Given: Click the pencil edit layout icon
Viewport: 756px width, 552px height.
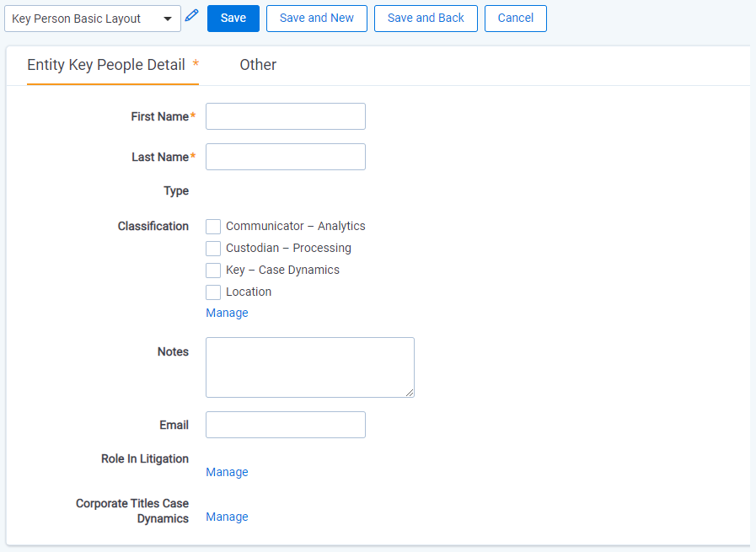Looking at the screenshot, I should (191, 15).
